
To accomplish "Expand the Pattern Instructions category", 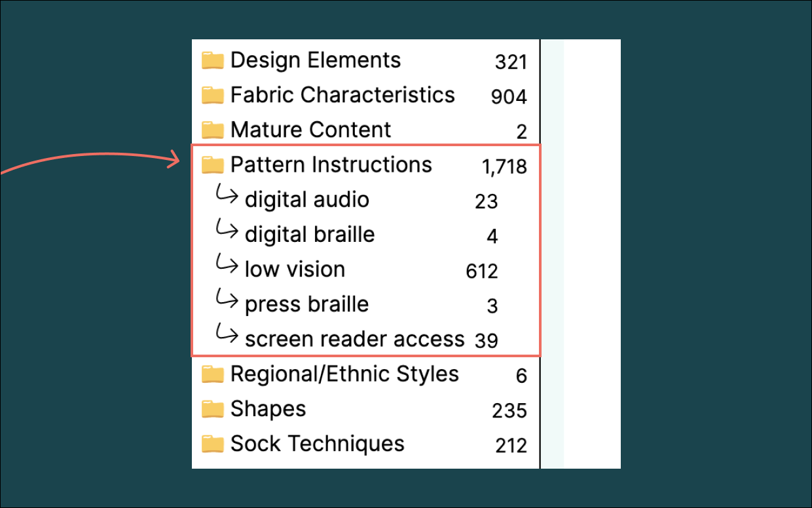I will click(x=330, y=164).
